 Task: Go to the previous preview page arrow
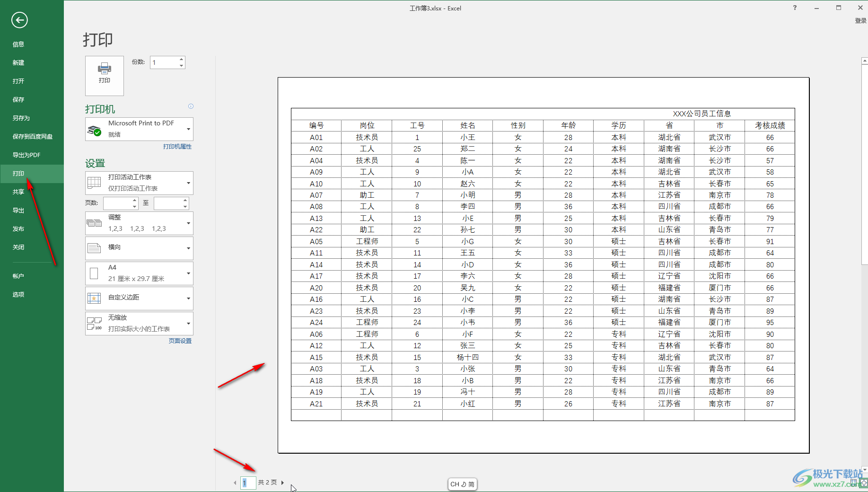click(235, 483)
